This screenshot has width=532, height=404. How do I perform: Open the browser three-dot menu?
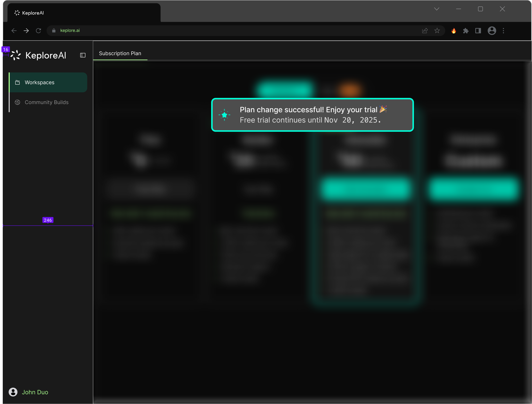pos(503,31)
